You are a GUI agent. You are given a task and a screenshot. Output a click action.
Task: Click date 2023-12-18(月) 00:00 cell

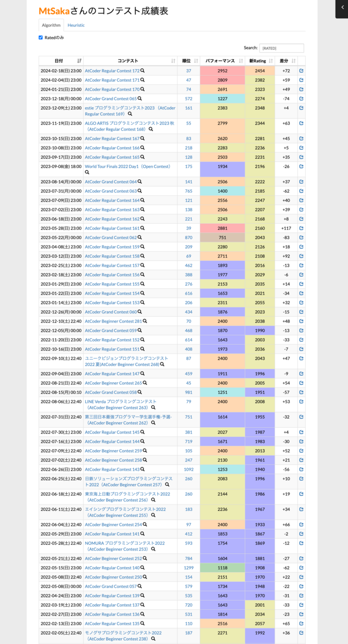click(x=61, y=99)
